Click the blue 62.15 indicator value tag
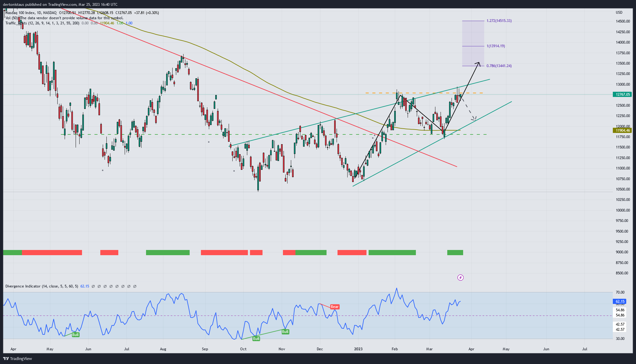 620,302
